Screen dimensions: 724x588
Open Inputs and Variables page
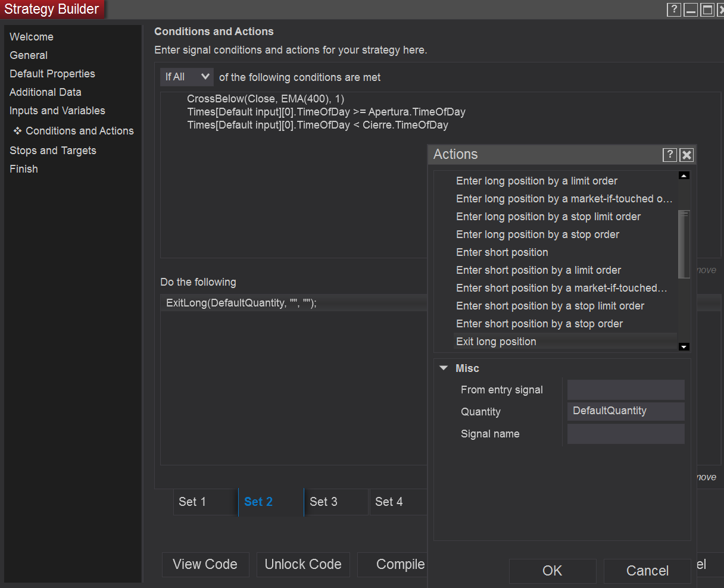point(57,111)
